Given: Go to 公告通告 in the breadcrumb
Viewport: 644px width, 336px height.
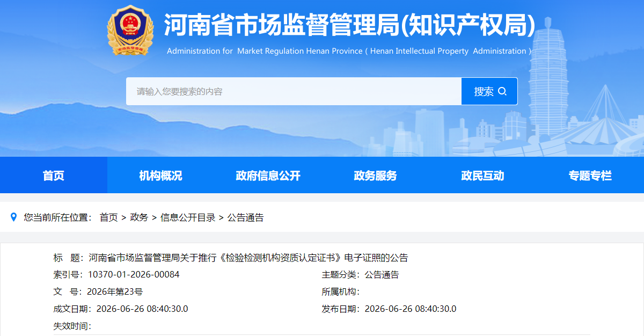Looking at the screenshot, I should pyautogui.click(x=246, y=217).
